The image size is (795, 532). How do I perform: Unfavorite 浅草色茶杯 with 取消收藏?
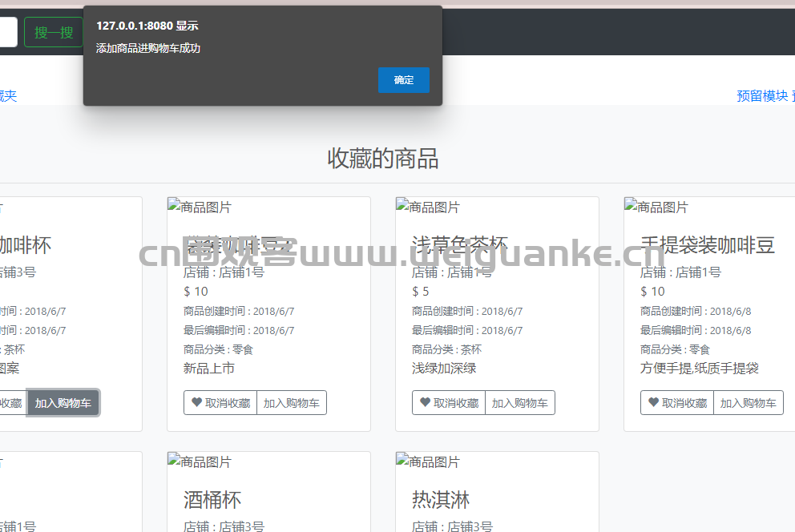(x=449, y=403)
